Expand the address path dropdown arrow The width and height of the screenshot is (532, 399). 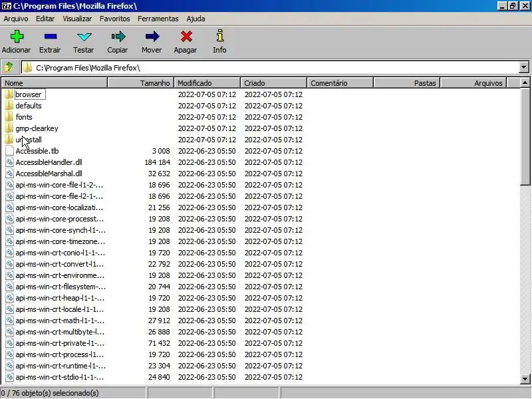tap(524, 67)
